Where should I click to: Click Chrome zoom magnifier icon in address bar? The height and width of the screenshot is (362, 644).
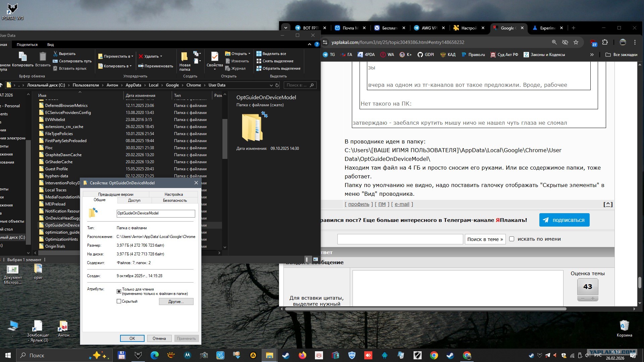click(x=554, y=42)
